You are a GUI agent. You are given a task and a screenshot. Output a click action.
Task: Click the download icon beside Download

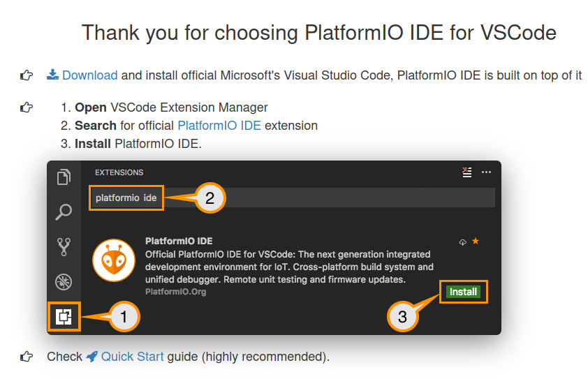coord(52,75)
